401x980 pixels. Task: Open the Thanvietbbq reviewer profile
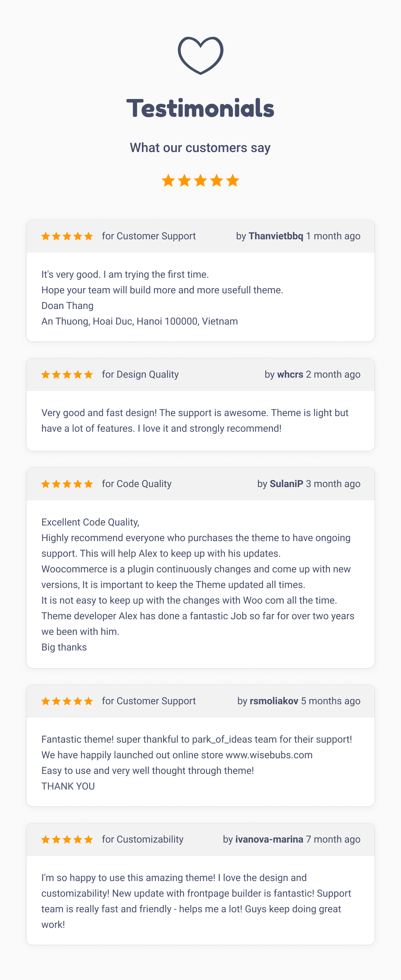tap(276, 236)
